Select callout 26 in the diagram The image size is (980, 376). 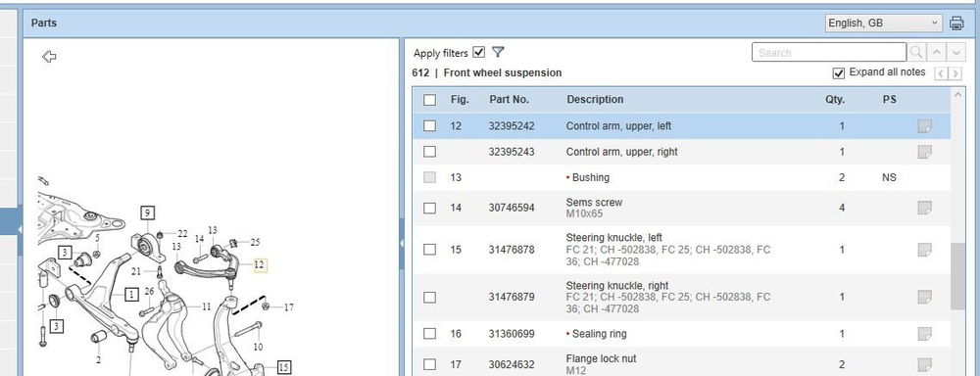point(149,291)
